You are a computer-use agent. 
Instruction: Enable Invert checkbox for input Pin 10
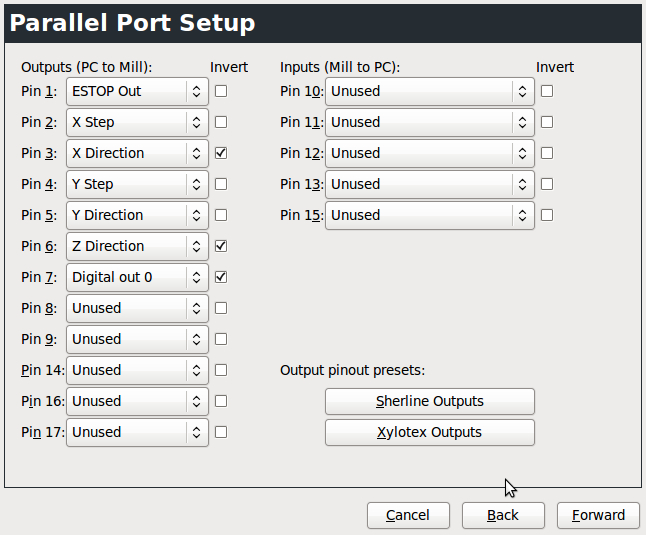pos(547,91)
